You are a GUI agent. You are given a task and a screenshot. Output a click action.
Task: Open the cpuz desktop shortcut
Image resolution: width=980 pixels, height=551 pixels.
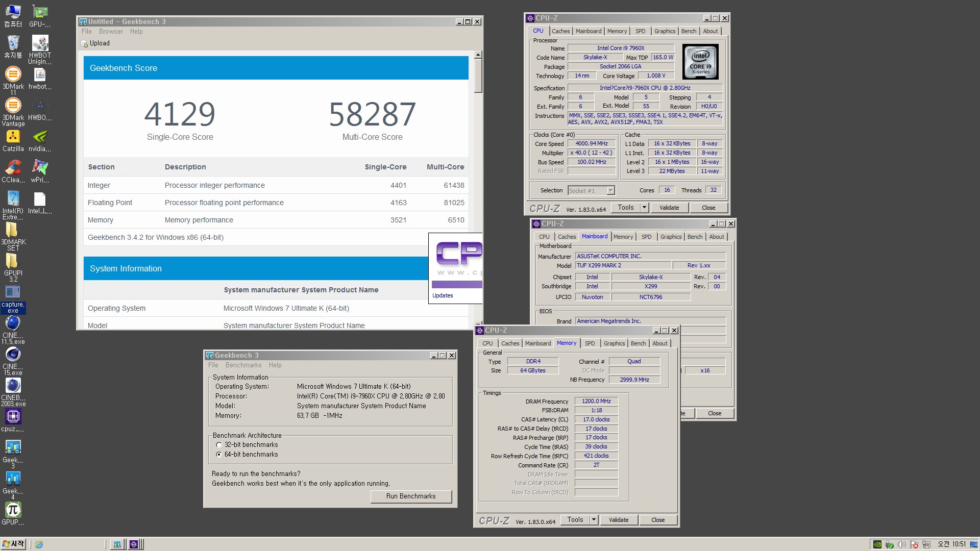[x=13, y=420]
